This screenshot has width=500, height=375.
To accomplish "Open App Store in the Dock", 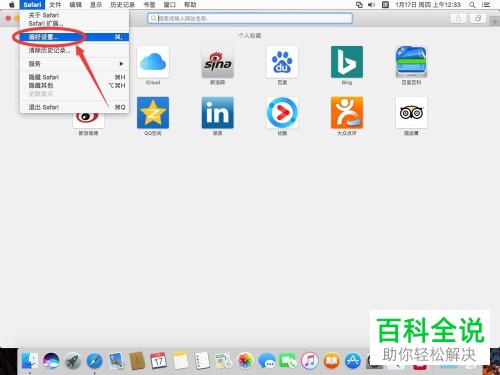I will pyautogui.click(x=353, y=361).
